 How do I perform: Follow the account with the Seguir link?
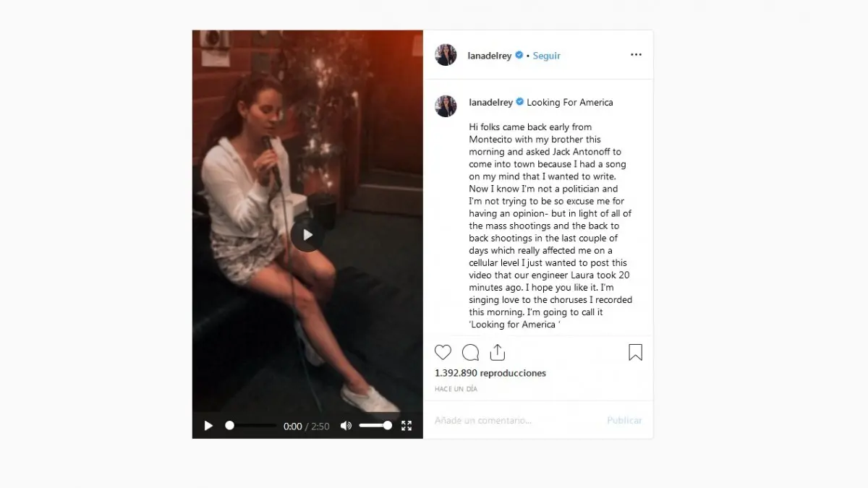547,56
